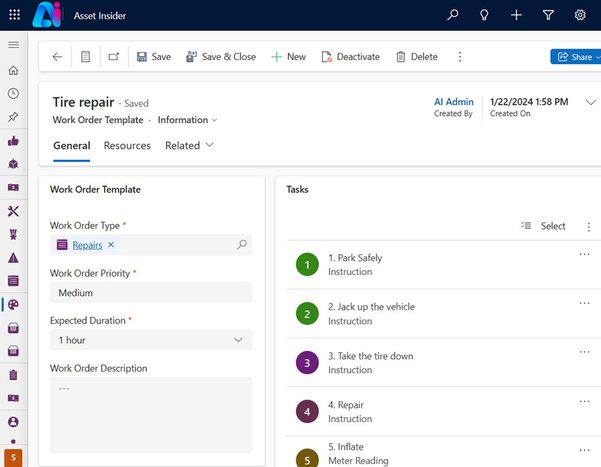Image resolution: width=601 pixels, height=467 pixels.
Task: Click the cube sidebar icon
Action: click(13, 164)
